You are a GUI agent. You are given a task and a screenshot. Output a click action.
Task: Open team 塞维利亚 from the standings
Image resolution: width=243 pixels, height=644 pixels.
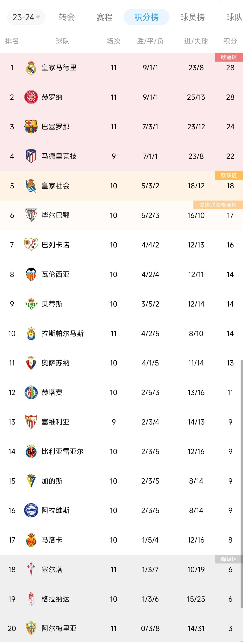coord(121,422)
